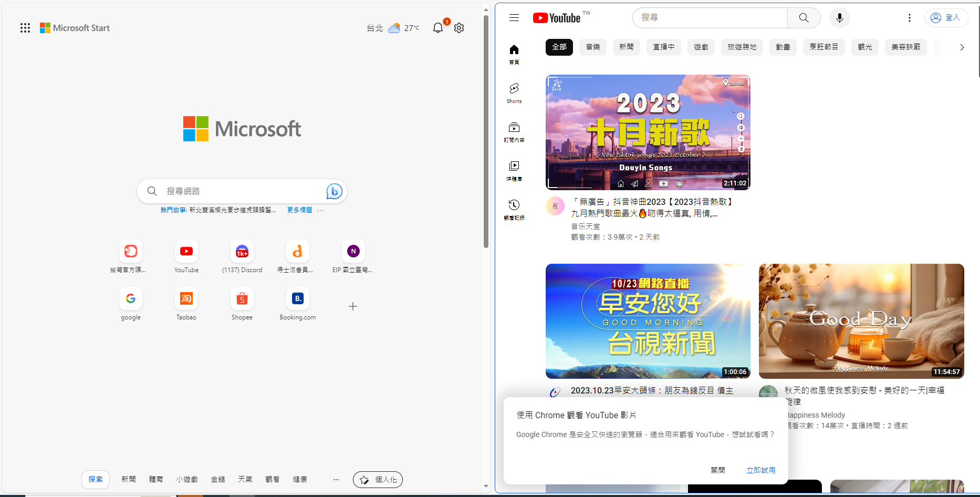Open the YouTube hamburger guide menu

(514, 18)
